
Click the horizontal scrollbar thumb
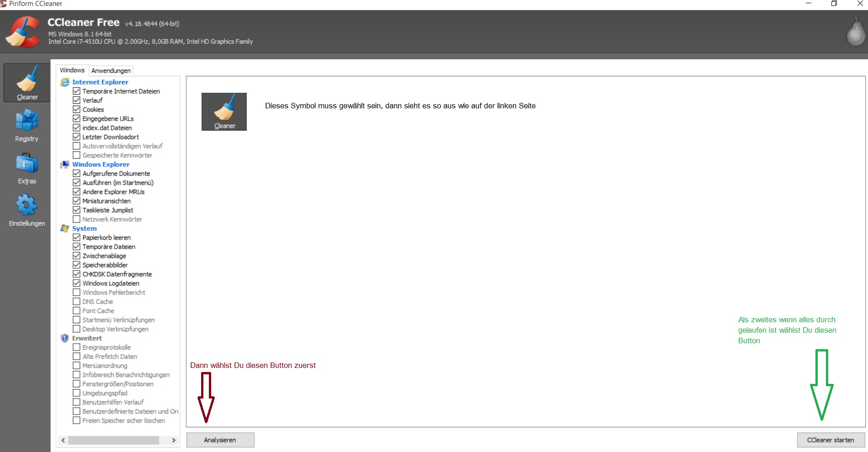pyautogui.click(x=113, y=440)
